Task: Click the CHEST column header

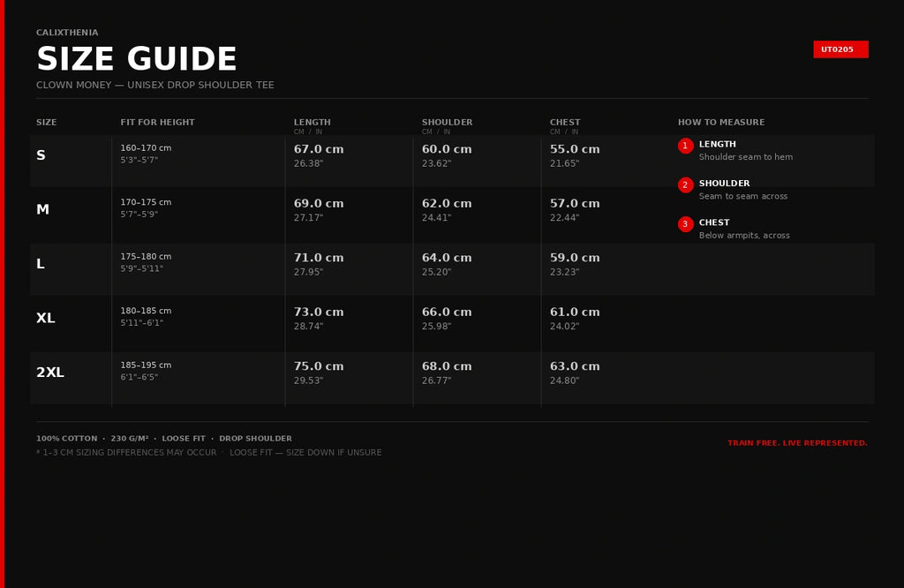Action: (565, 122)
